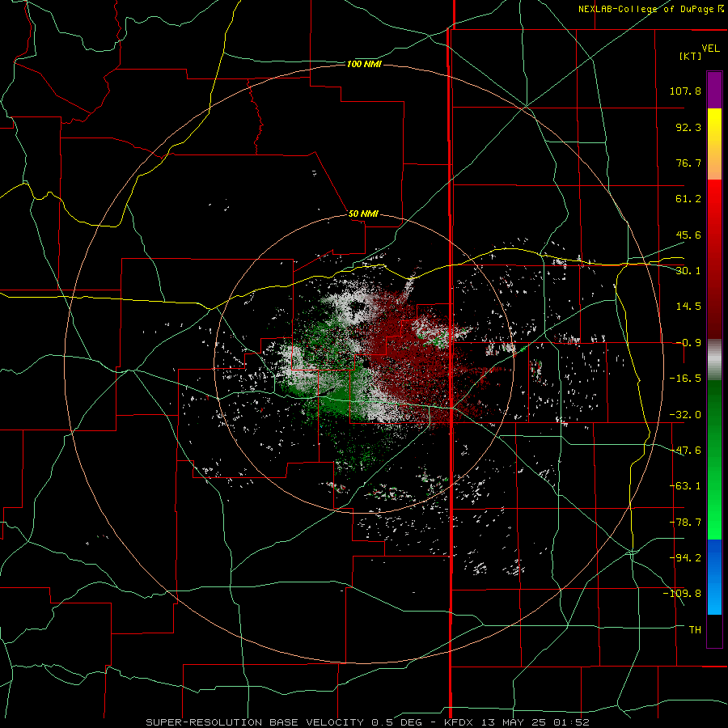Pick the purple segment of the velocity color bar
The width and height of the screenshot is (728, 728).
click(x=714, y=90)
